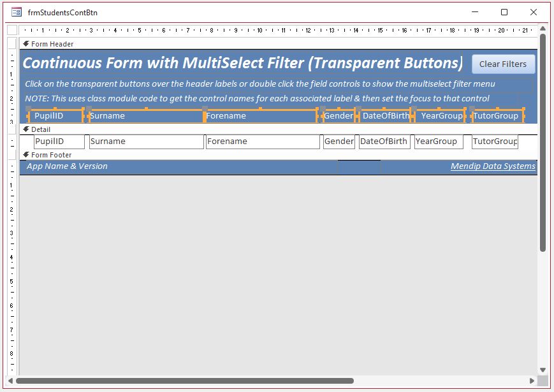Image resolution: width=554 pixels, height=392 pixels.
Task: Click the vertical scrollbar up arrow
Action: click(543, 29)
